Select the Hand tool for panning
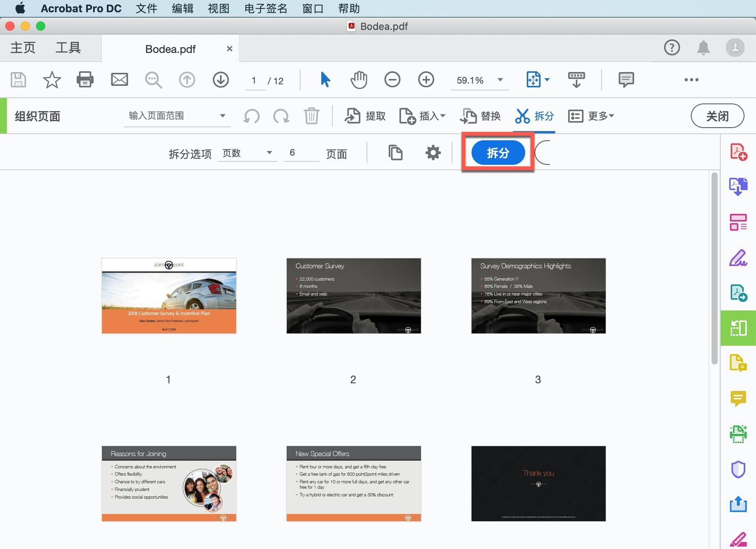The image size is (756, 549). (x=358, y=79)
